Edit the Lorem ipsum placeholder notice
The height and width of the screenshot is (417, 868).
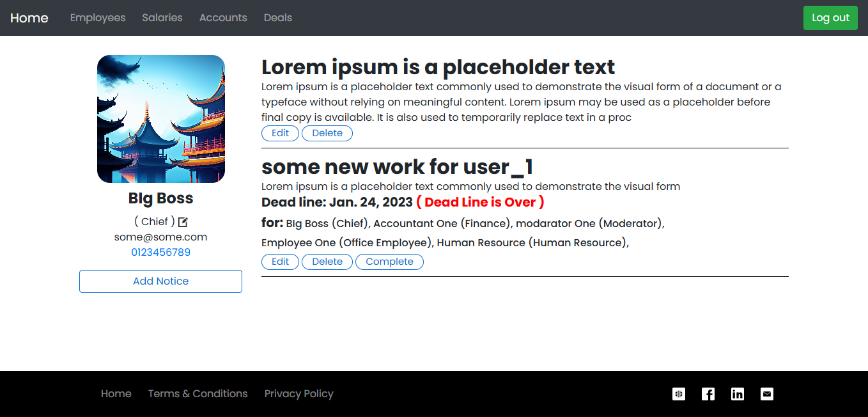click(280, 133)
